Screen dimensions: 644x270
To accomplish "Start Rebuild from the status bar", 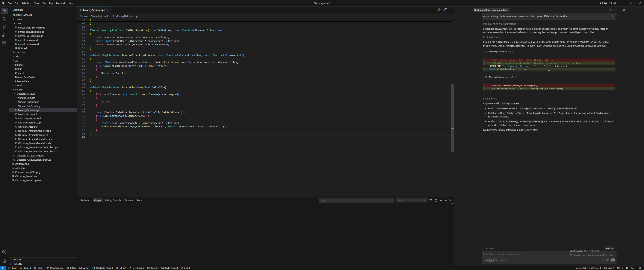I will [25, 268].
